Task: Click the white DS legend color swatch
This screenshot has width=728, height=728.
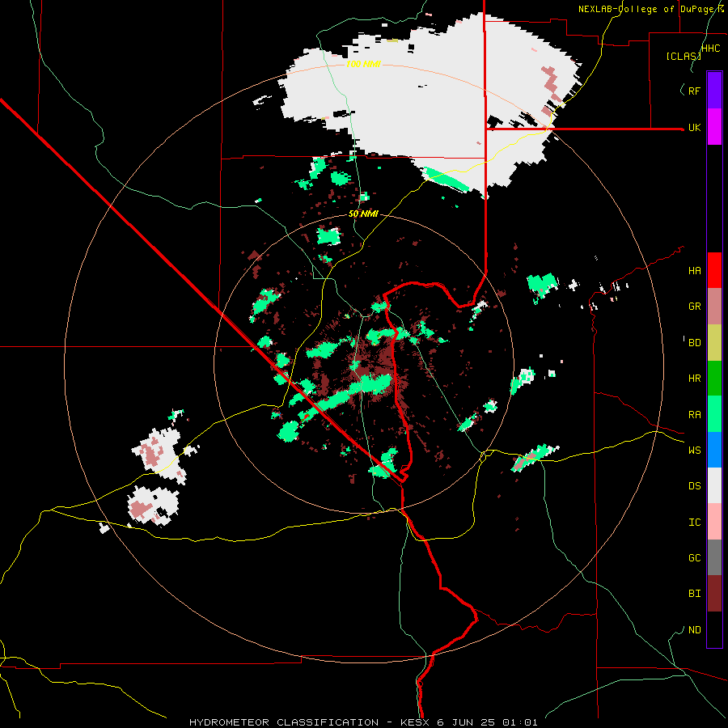Action: tap(714, 485)
